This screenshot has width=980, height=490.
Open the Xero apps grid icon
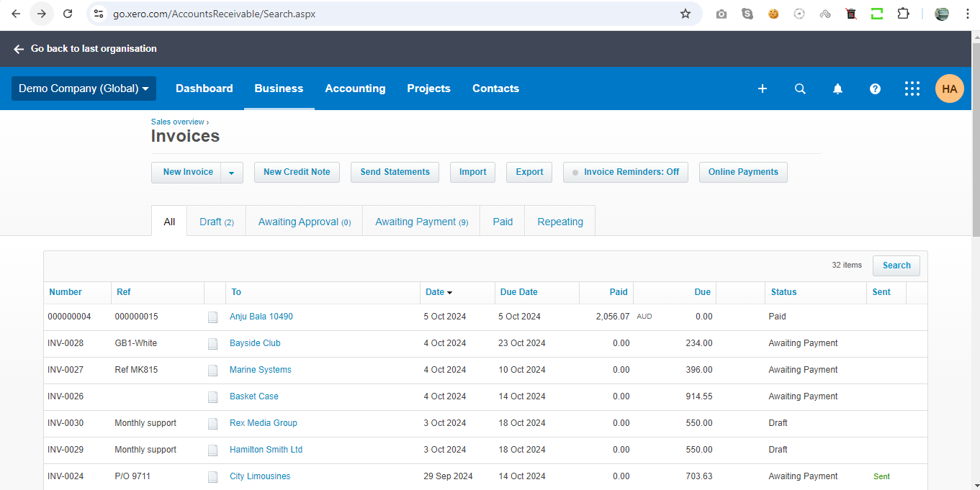912,89
